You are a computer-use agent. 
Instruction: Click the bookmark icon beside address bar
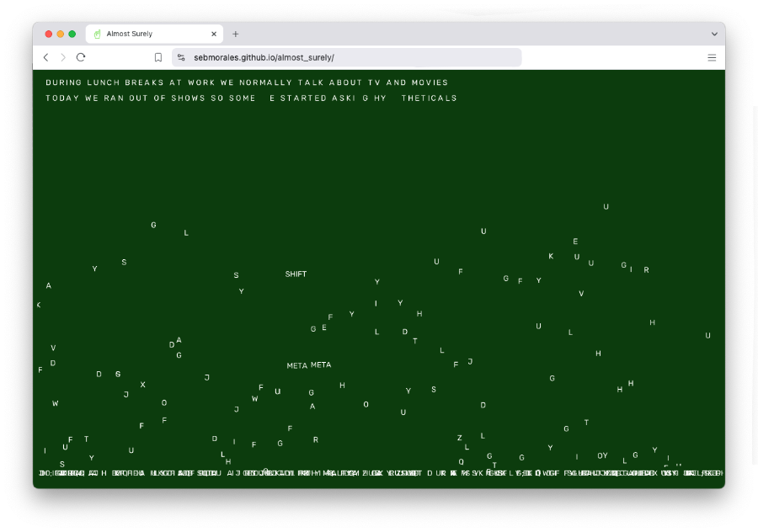(157, 57)
